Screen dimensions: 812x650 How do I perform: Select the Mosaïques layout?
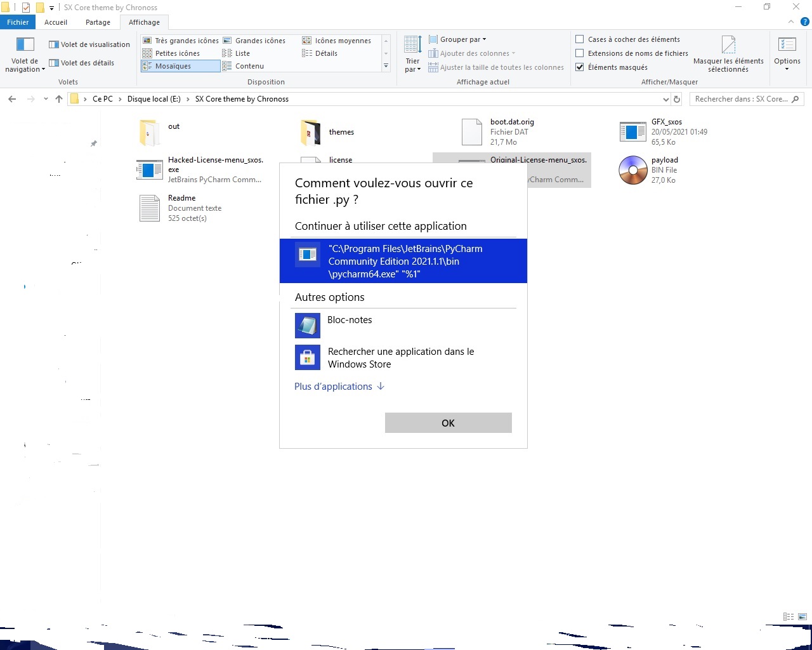[181, 66]
